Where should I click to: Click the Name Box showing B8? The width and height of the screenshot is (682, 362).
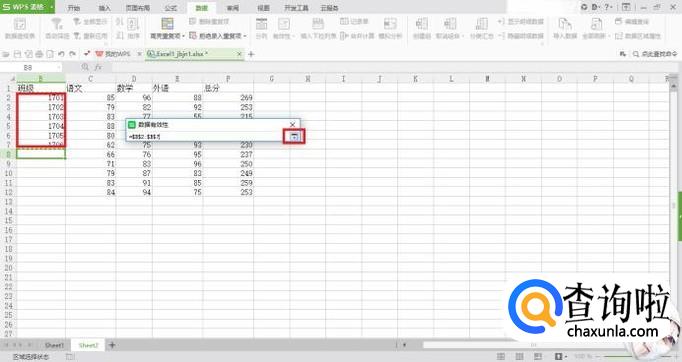(x=30, y=67)
